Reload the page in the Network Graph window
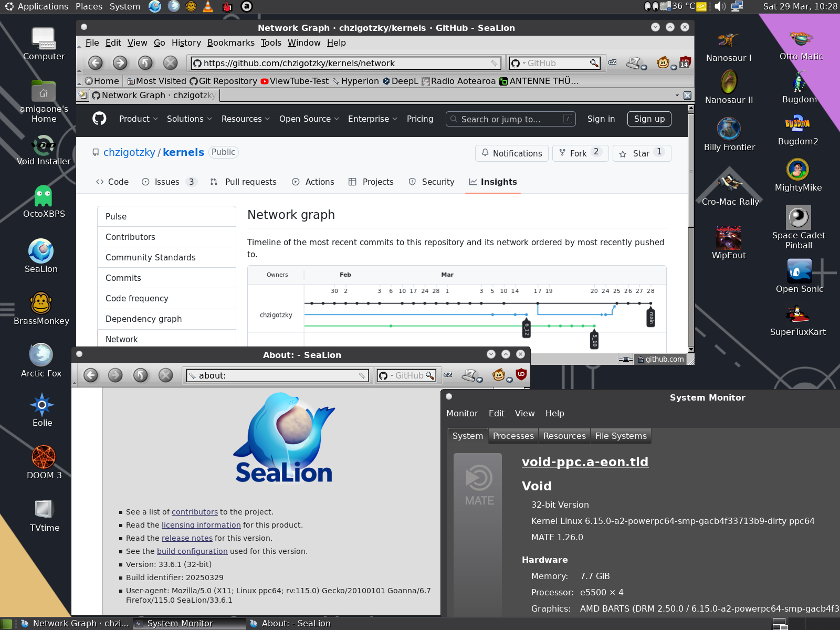This screenshot has width=840, height=630. point(145,63)
